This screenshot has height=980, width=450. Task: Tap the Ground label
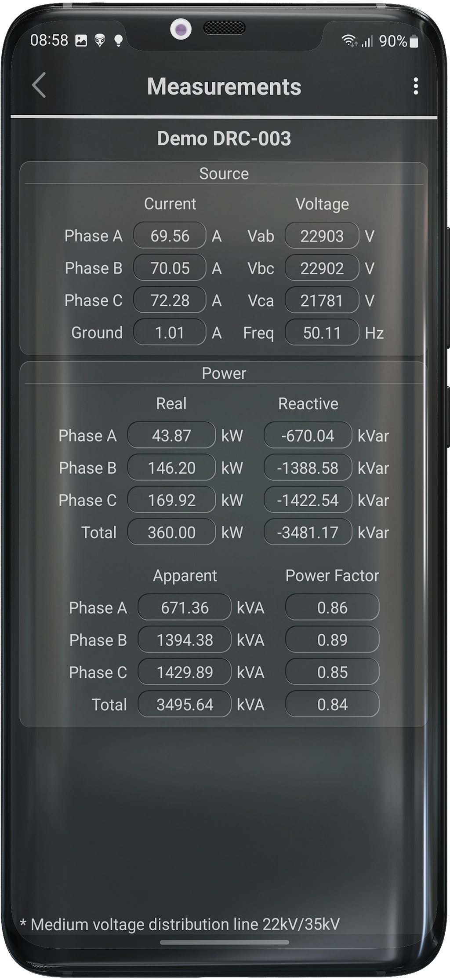tap(97, 333)
